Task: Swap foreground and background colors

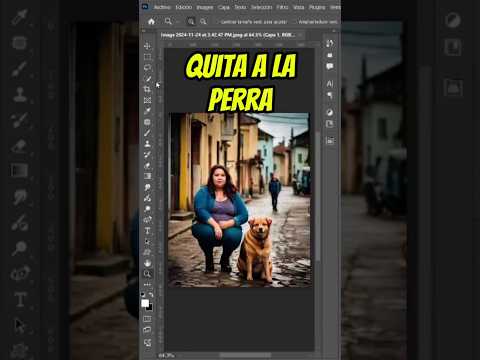Action: [151, 295]
